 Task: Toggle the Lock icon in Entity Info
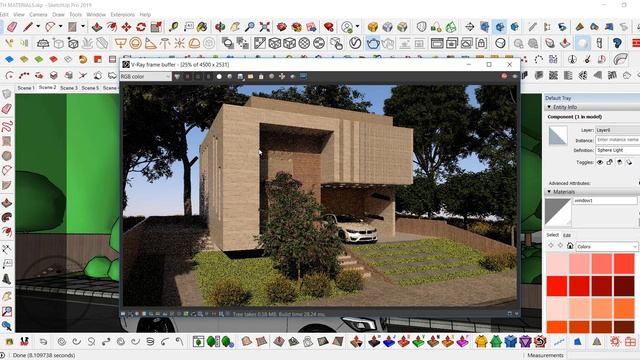coord(610,162)
